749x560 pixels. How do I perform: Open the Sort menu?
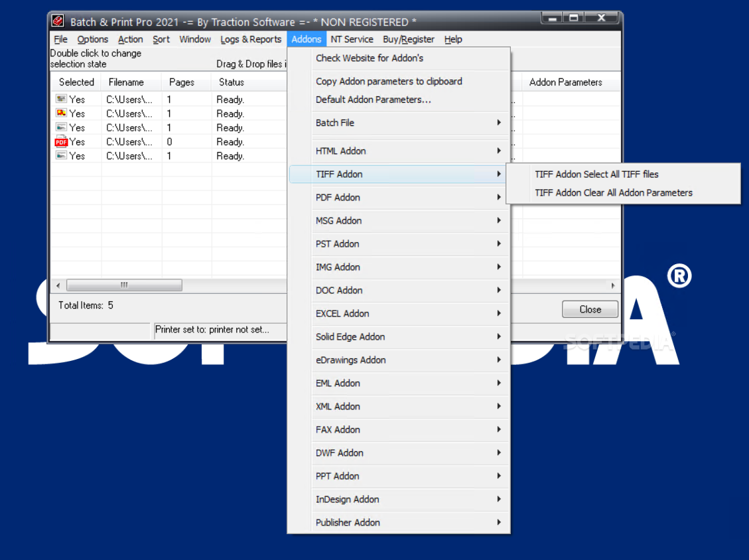(x=161, y=39)
